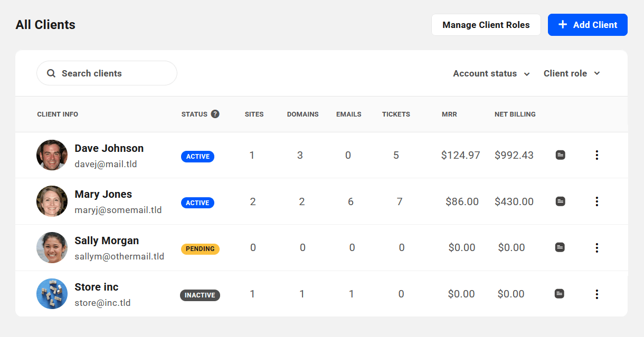The image size is (644, 337).
Task: Open the three-dot actions menu for Store inc
Action: click(597, 294)
